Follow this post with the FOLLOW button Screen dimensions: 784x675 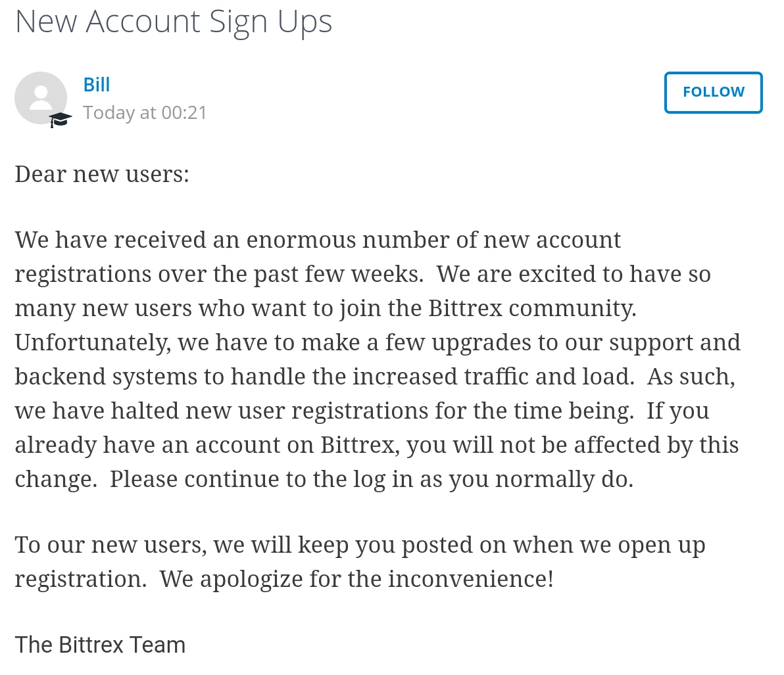coord(713,93)
